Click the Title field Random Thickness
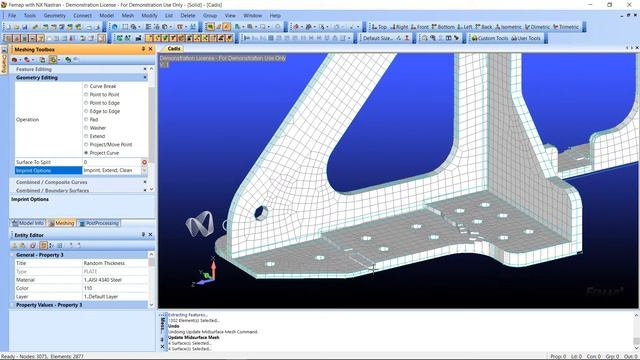This screenshot has height=360, width=640. (x=115, y=263)
